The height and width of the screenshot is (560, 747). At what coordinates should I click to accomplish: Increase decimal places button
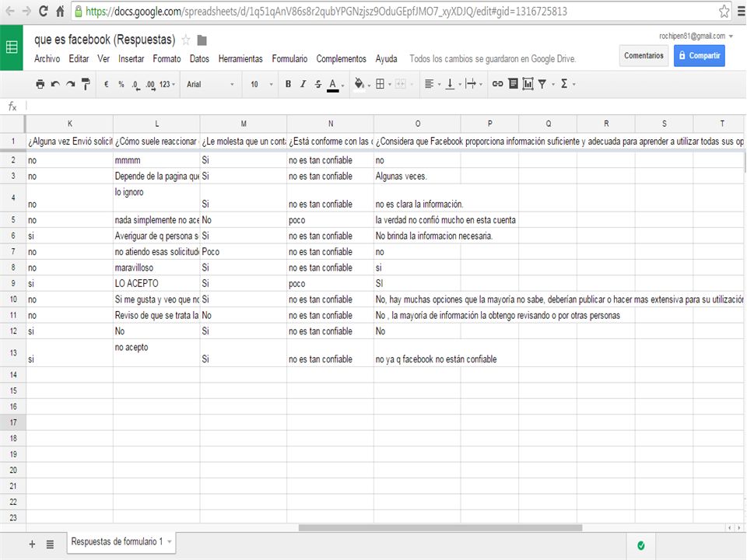[150, 85]
